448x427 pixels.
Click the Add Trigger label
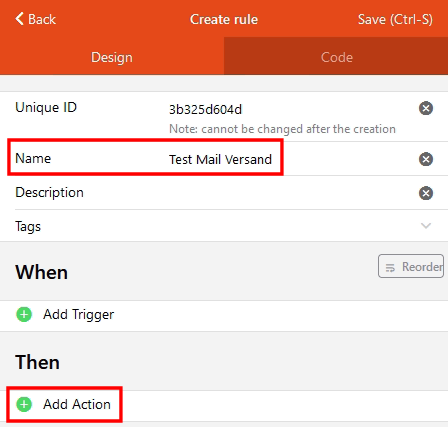79,315
